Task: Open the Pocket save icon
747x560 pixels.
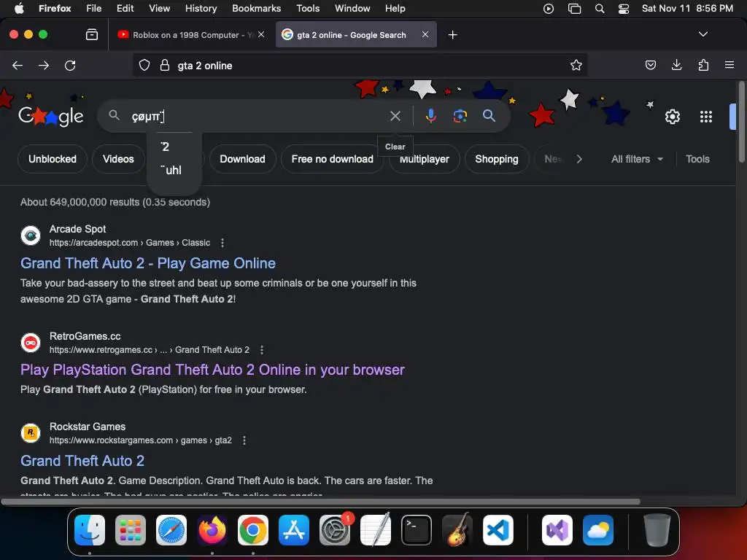Action: (650, 65)
